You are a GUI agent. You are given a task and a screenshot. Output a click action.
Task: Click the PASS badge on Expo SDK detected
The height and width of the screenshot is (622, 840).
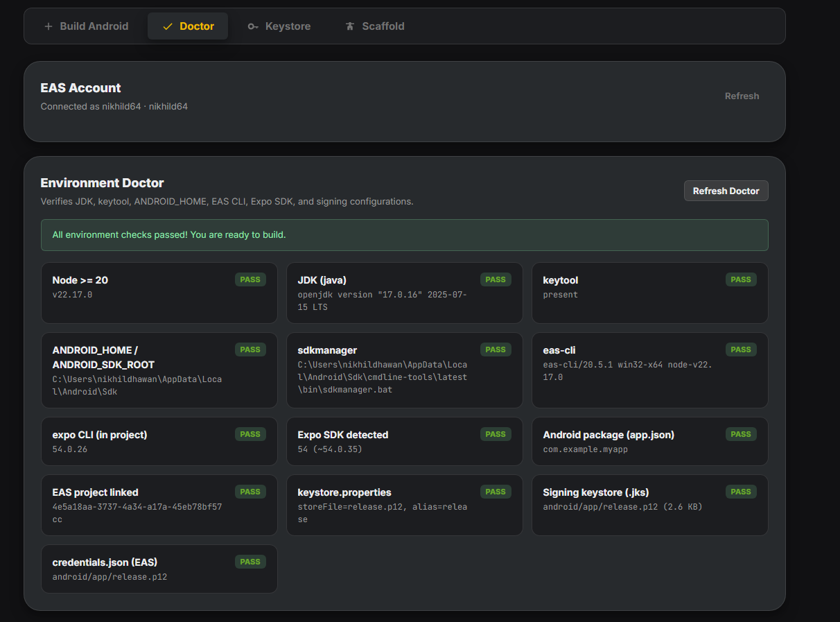click(496, 434)
